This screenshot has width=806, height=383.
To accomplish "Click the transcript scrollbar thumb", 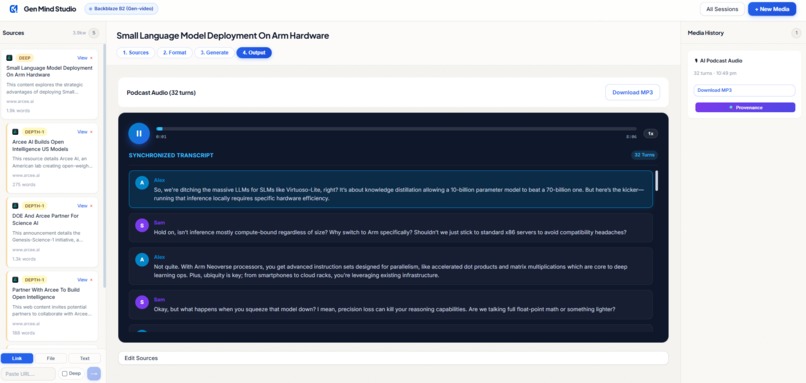I will pyautogui.click(x=656, y=181).
